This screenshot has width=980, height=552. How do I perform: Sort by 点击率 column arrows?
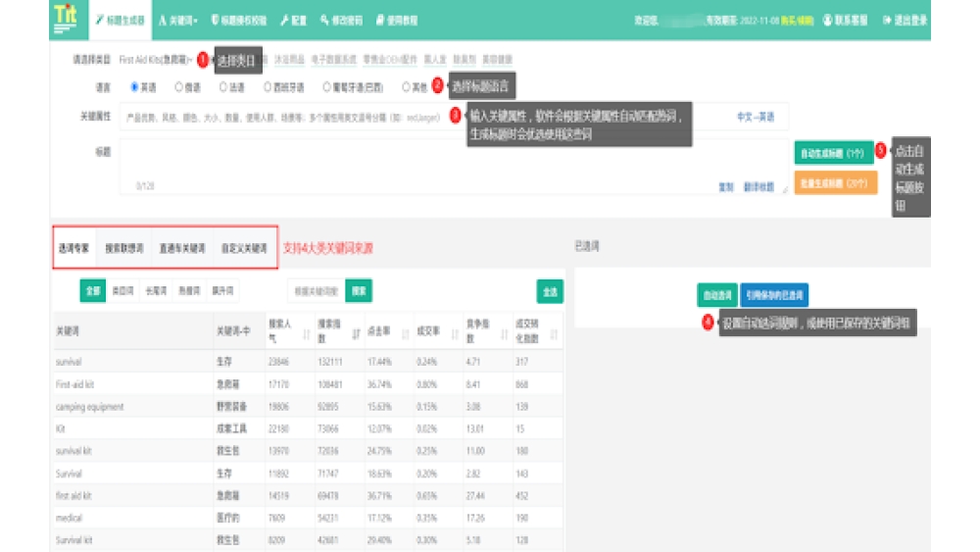click(405, 334)
